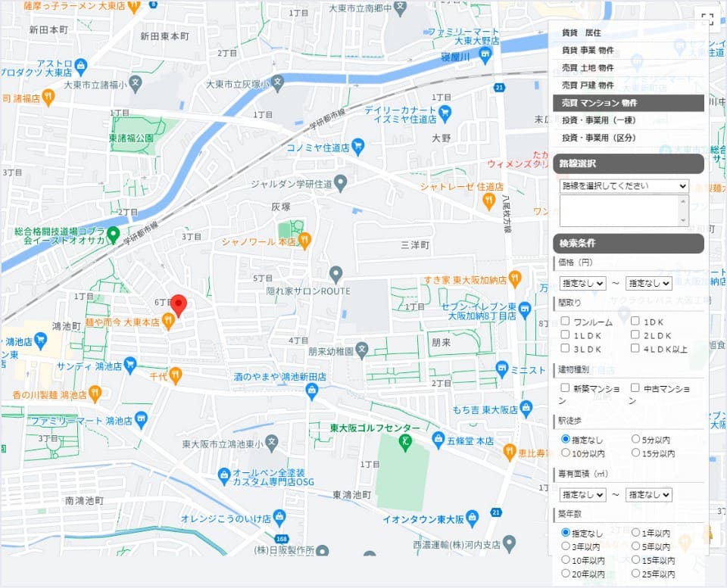The image size is (727, 588).
Task: Check the 1DK layout checkbox
Action: pos(635,321)
